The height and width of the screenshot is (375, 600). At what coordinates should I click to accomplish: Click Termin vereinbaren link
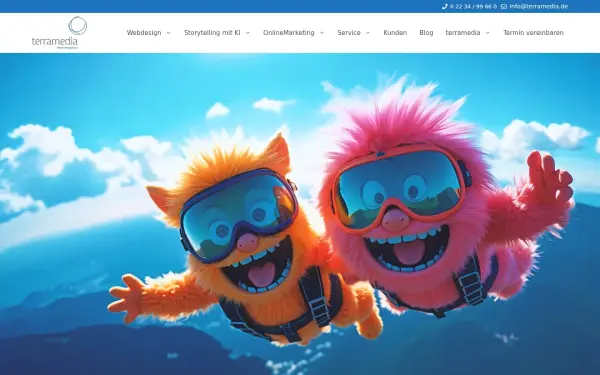533,33
